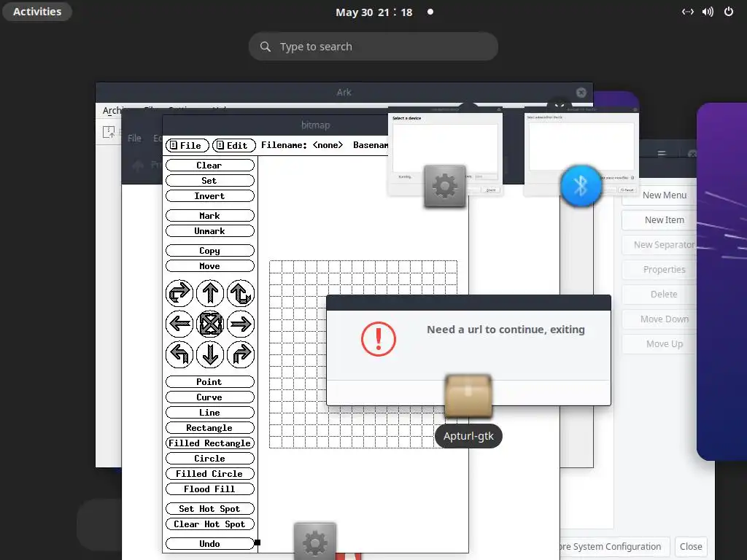Open the clock showing May 30 21:18
Screen dimensions: 747x560
pos(374,12)
